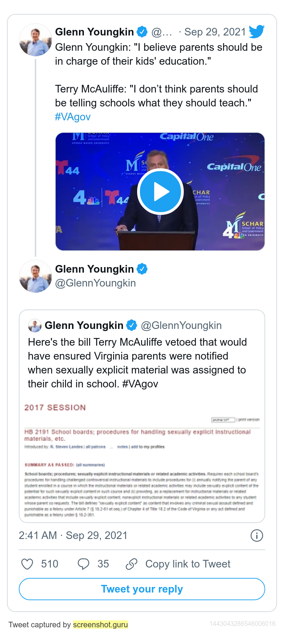Viewport: 284px width, 644px height.
Task: Click verified badge beside top Glenn Youngkin name
Action: click(142, 32)
